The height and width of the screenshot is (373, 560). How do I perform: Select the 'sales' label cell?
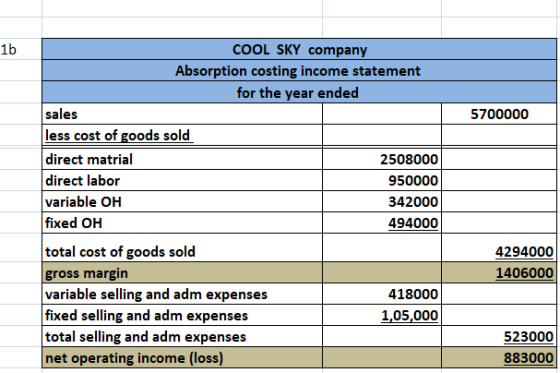pos(182,114)
